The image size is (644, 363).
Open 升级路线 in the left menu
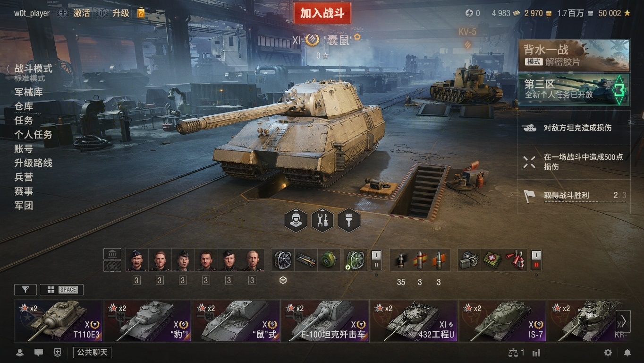[33, 163]
